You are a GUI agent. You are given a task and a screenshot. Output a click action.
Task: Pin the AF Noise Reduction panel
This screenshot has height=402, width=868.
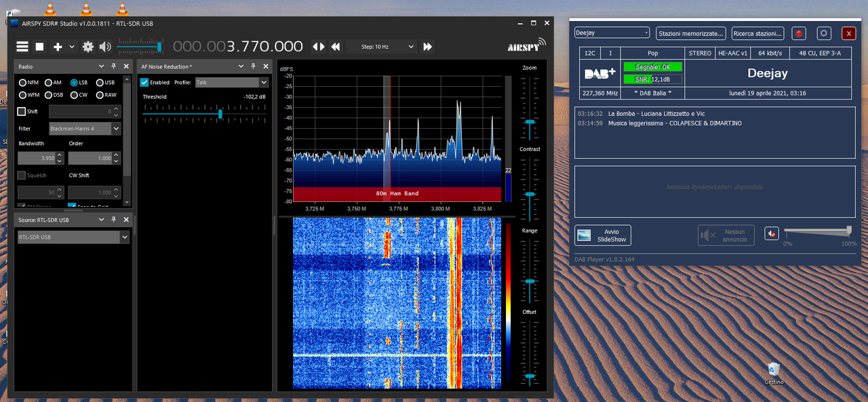point(254,66)
